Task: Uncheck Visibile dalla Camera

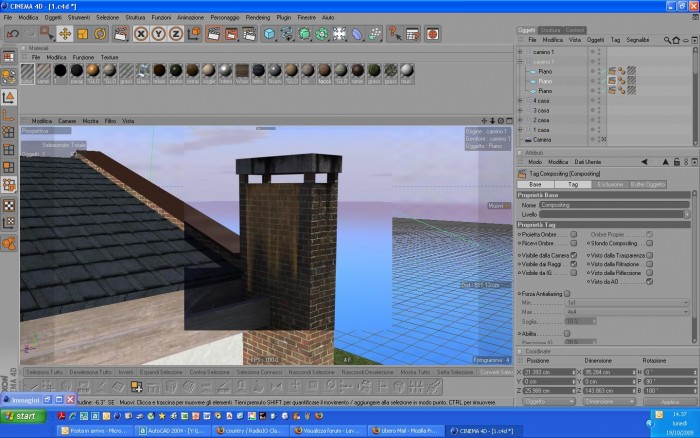Action: (x=574, y=255)
